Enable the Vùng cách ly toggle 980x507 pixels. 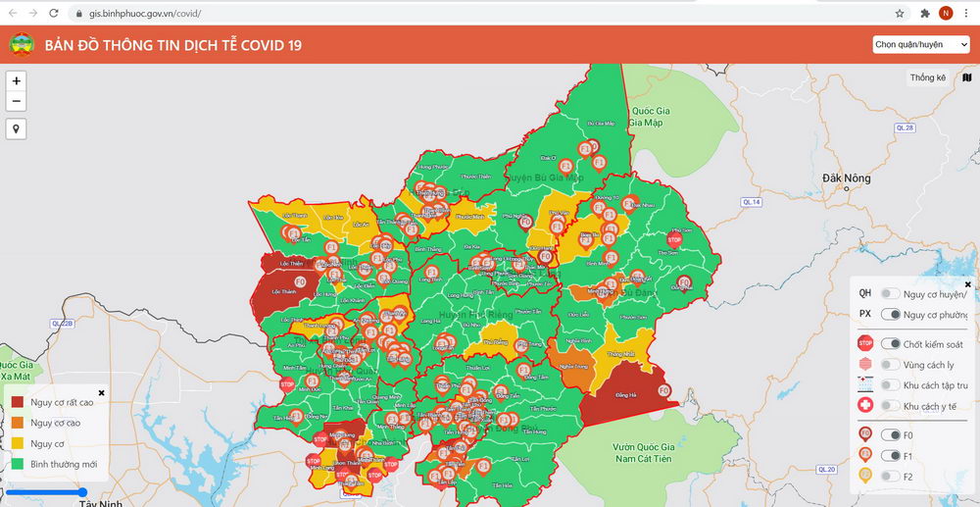pyautogui.click(x=890, y=365)
